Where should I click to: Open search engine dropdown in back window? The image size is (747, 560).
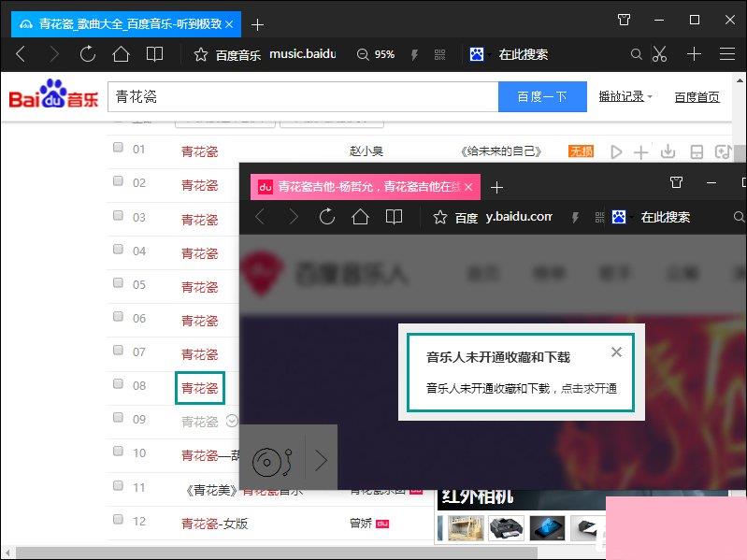click(x=490, y=55)
